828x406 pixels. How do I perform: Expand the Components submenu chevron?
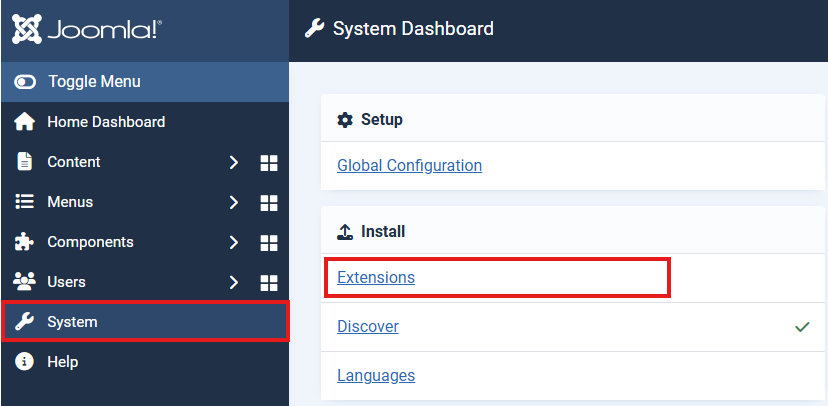[233, 242]
